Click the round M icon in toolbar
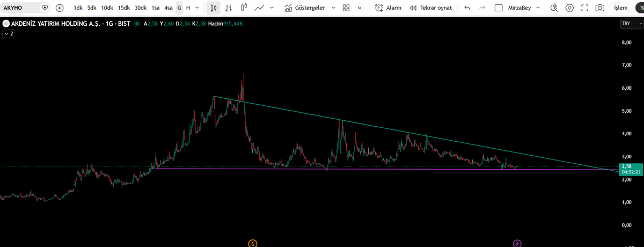This screenshot has width=644, height=247. 358,8
